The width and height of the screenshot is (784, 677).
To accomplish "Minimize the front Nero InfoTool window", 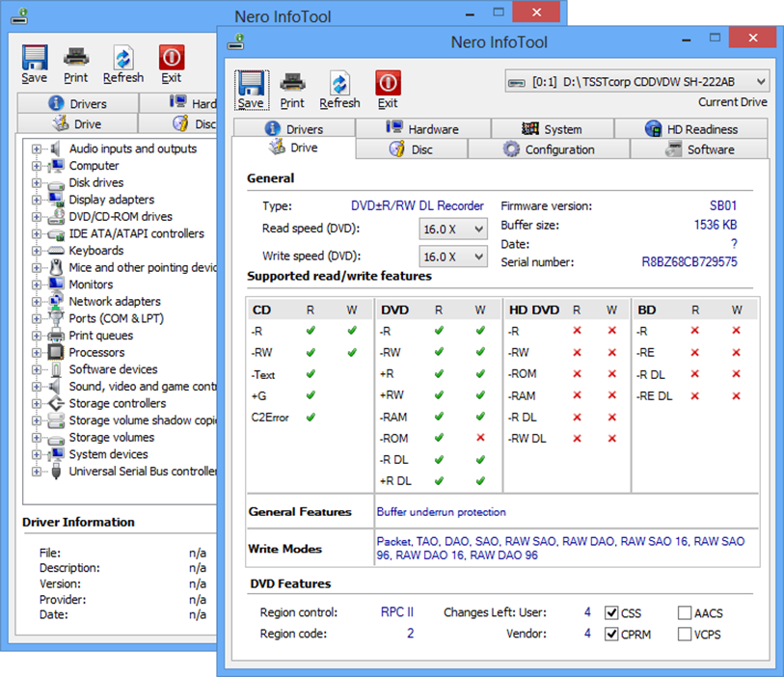I will pyautogui.click(x=687, y=39).
